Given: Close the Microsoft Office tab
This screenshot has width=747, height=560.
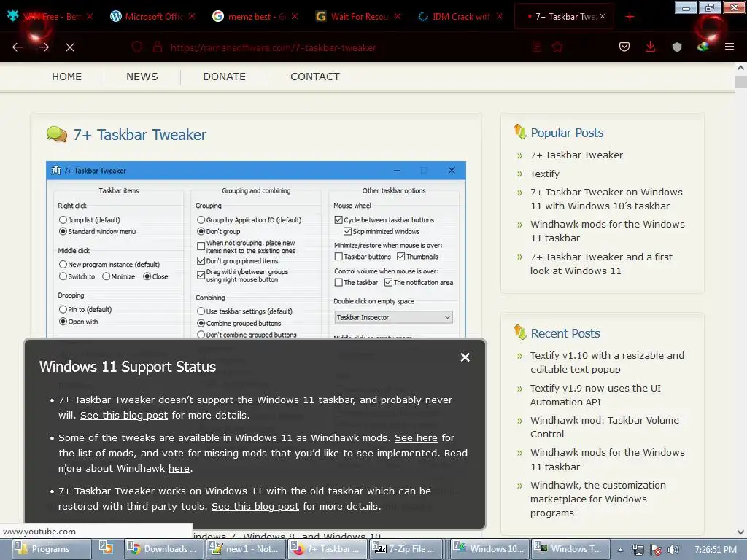Looking at the screenshot, I should click(192, 16).
